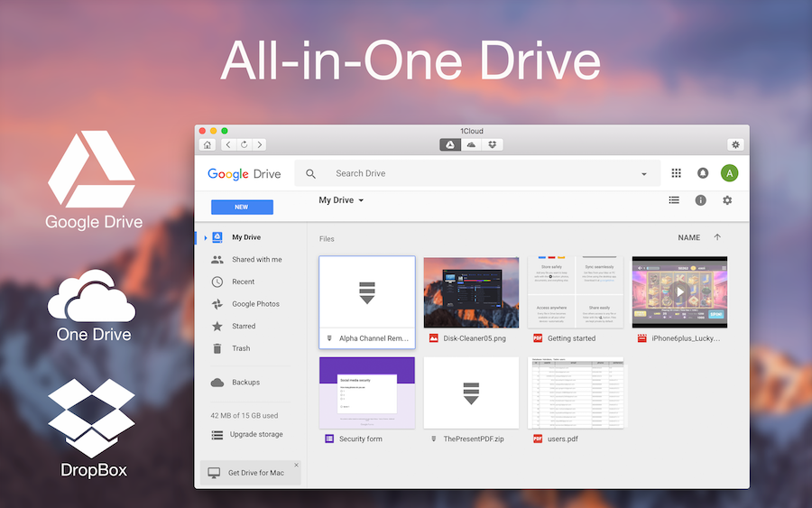Click the blue NEW button
Image resolution: width=812 pixels, height=508 pixels.
coord(242,208)
